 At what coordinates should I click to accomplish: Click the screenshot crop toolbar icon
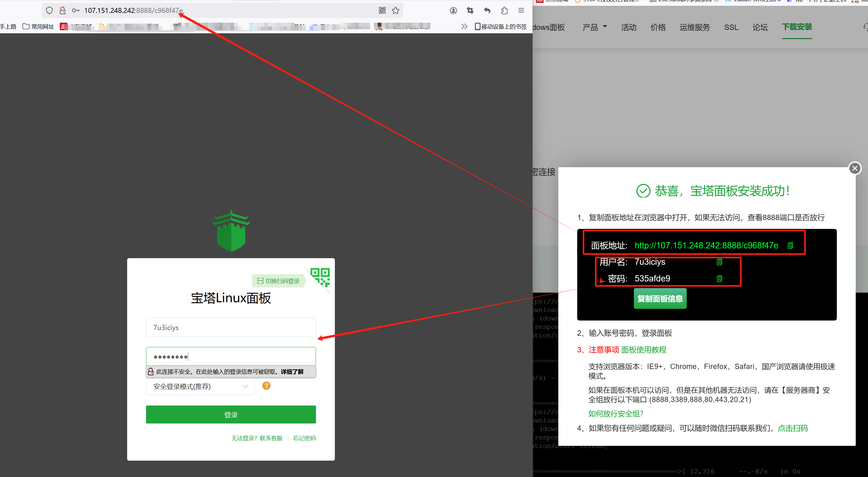coord(470,10)
